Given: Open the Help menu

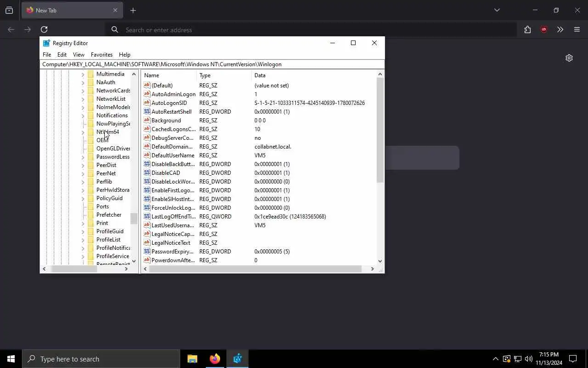Looking at the screenshot, I should 124,54.
